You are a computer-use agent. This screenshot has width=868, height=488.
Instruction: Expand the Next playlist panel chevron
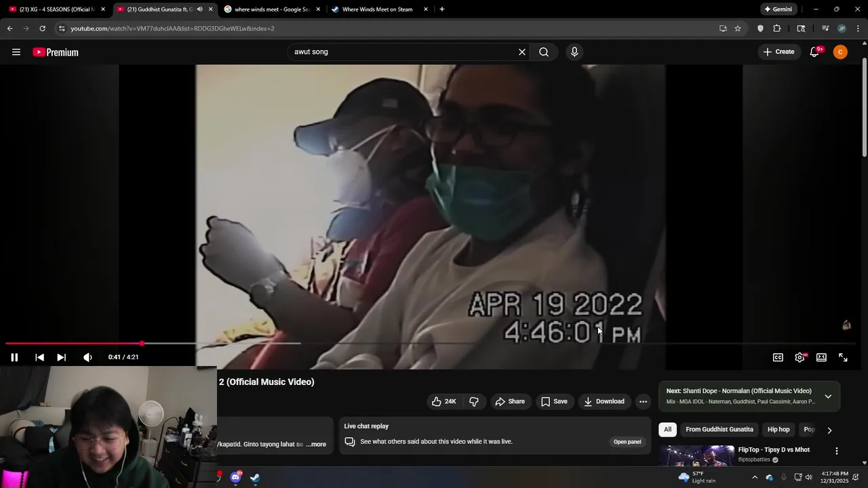pyautogui.click(x=828, y=396)
